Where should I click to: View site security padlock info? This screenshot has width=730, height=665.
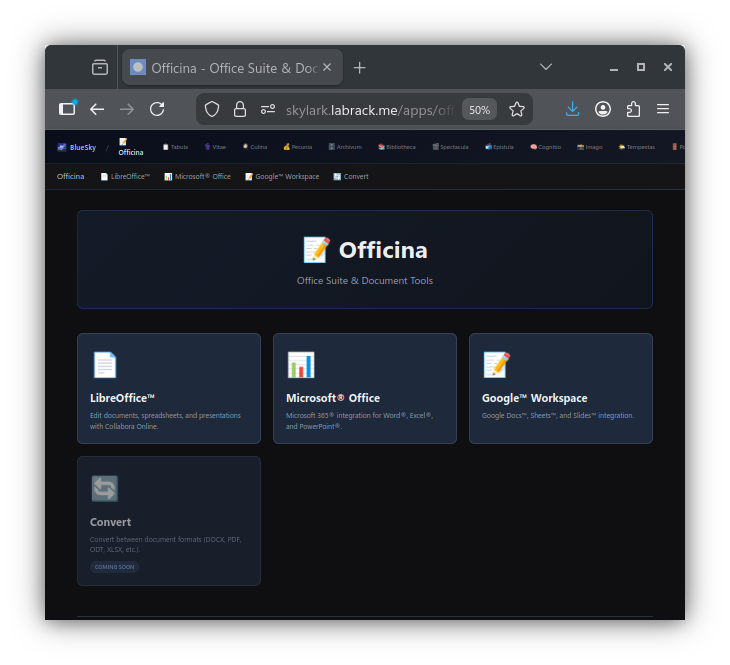pyautogui.click(x=240, y=109)
